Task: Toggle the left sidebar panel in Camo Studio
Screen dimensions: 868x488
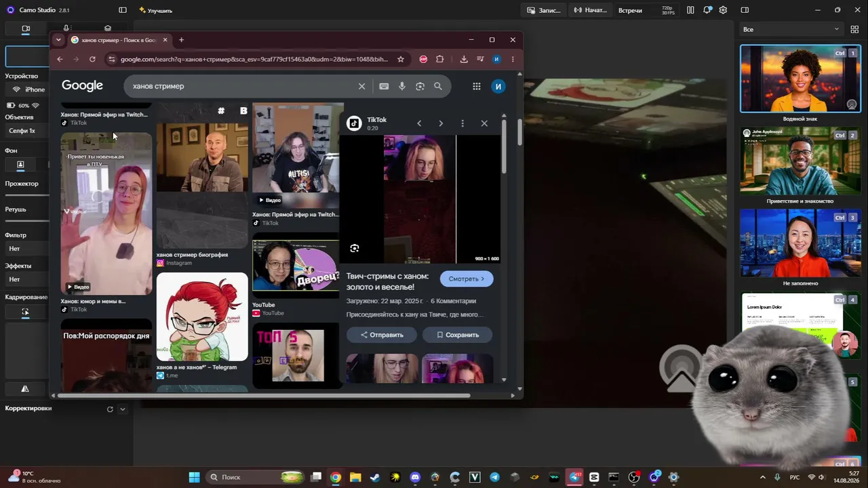Action: (123, 10)
